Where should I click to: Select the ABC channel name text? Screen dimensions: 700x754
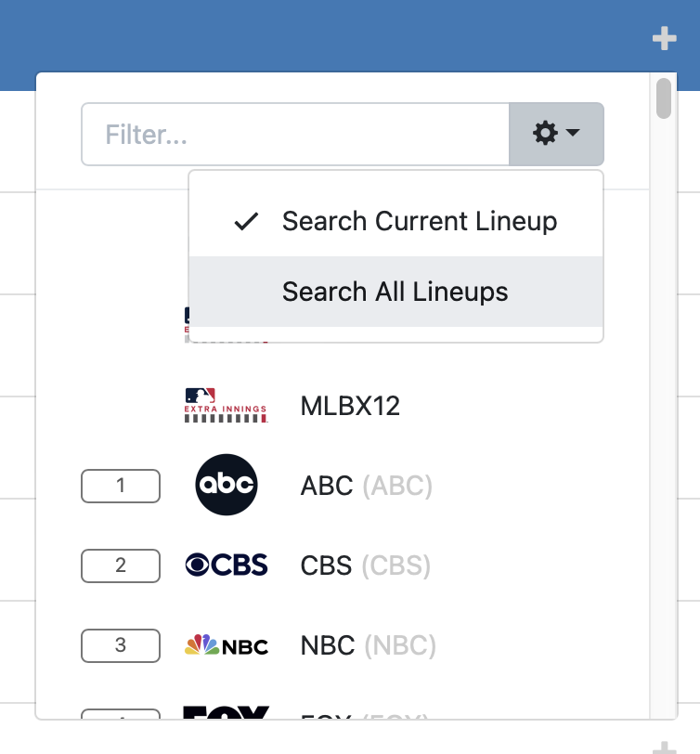pos(327,485)
